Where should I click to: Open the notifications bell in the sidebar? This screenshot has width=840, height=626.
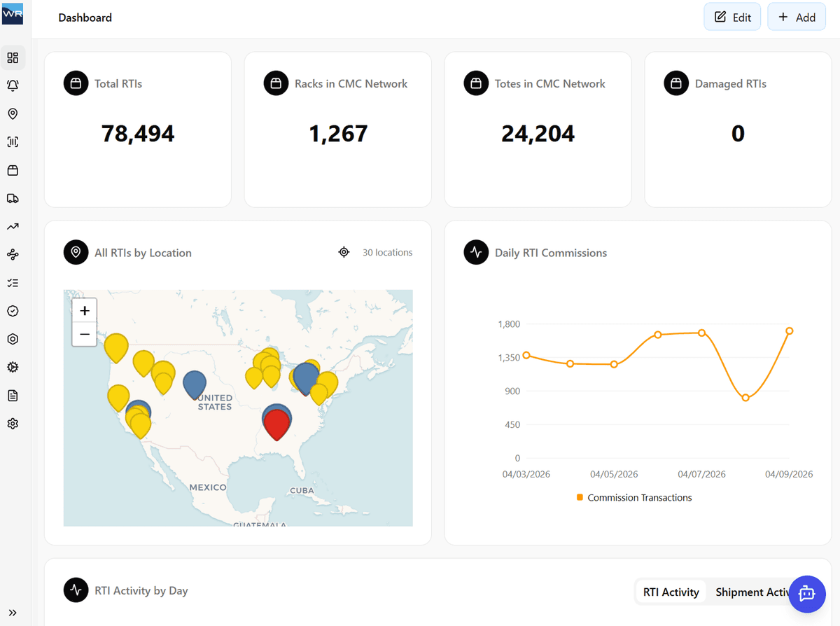point(13,85)
